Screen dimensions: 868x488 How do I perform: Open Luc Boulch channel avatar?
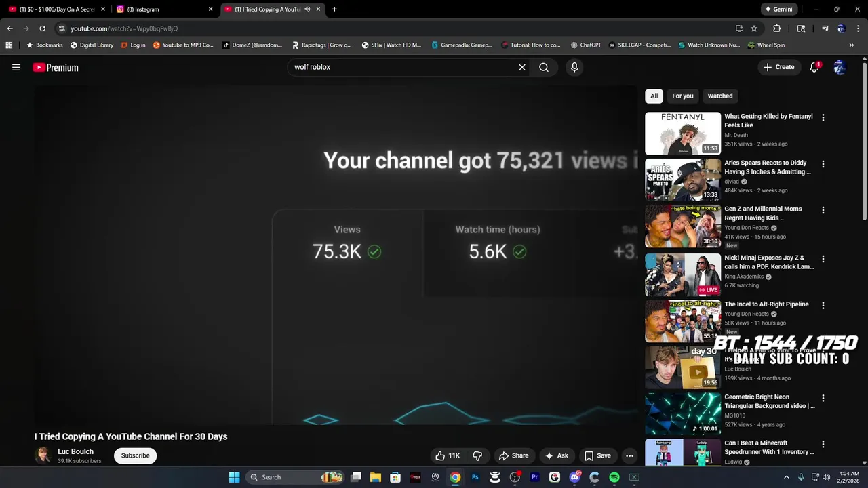tap(43, 455)
